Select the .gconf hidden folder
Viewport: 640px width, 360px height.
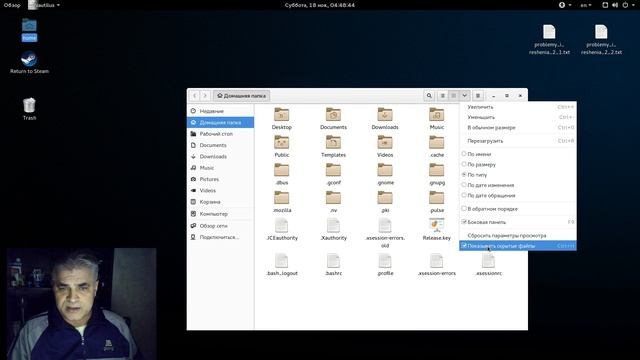(333, 174)
